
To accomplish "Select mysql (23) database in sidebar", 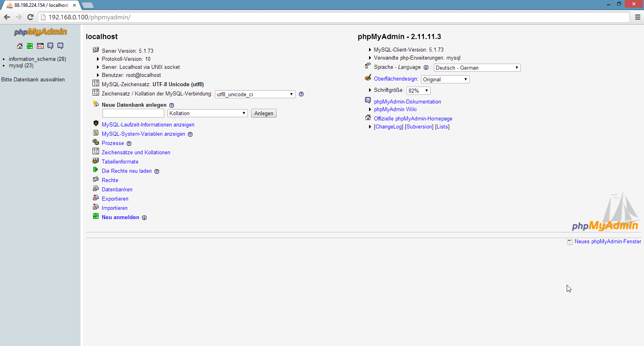I will pyautogui.click(x=21, y=66).
